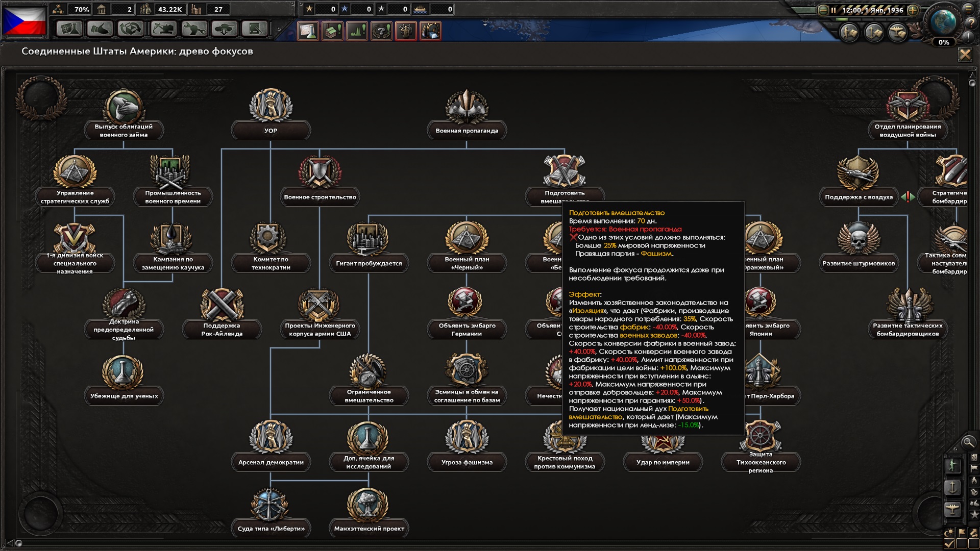Open the army orders round button
The width and height of the screenshot is (980, 551).
pos(850,33)
